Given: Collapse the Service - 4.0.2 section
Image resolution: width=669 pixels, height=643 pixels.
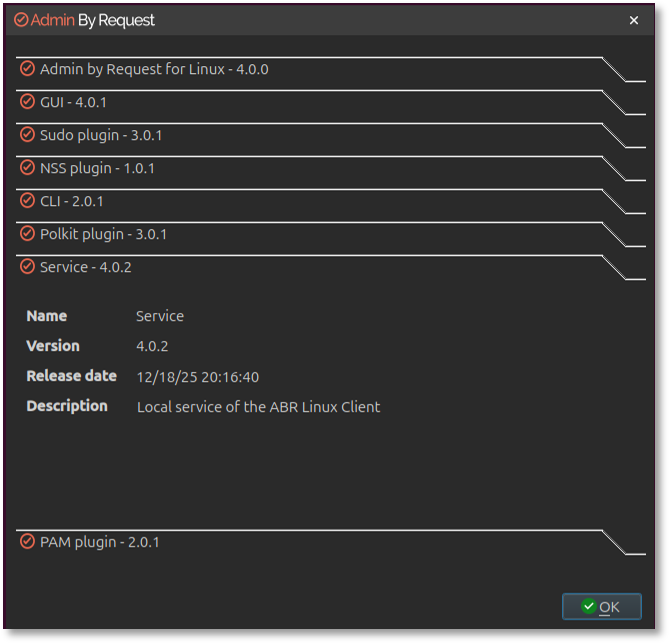Looking at the screenshot, I should tap(86, 268).
